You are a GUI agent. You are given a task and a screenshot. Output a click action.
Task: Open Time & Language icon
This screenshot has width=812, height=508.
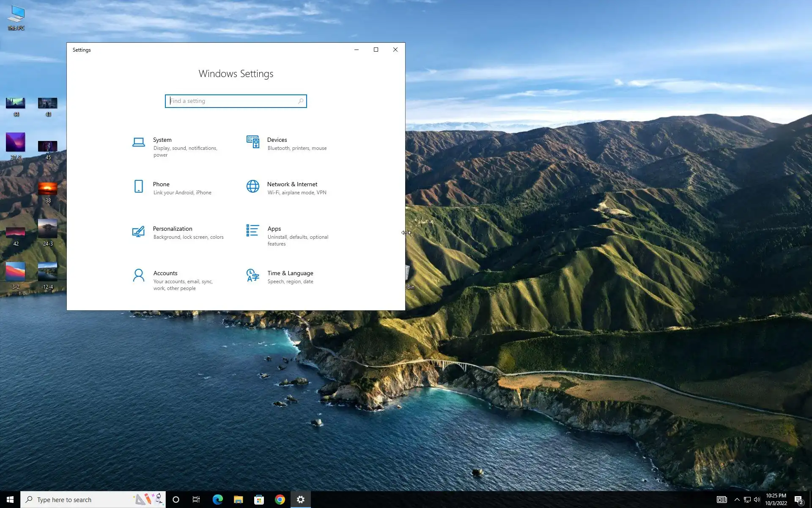click(252, 275)
